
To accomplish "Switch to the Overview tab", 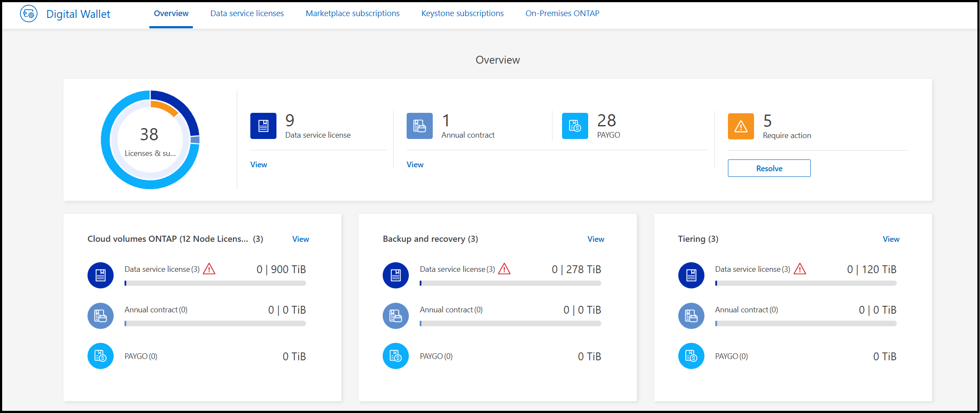I will pos(171,14).
